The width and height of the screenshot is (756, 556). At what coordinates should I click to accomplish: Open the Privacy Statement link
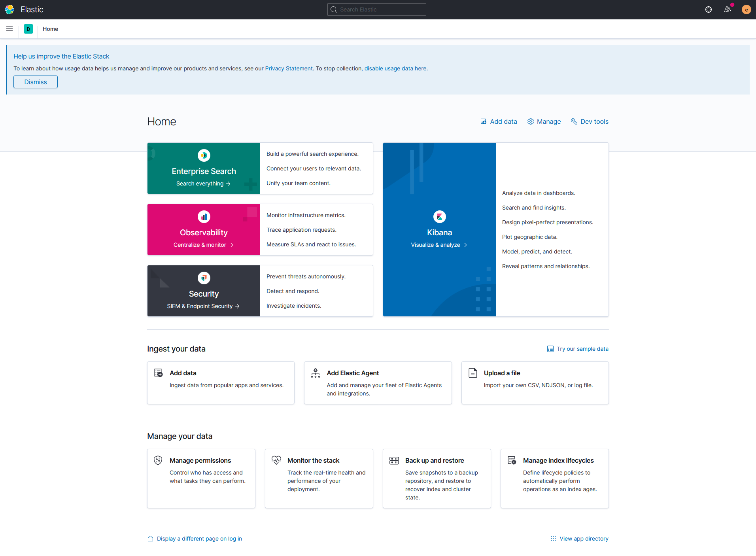coord(289,68)
